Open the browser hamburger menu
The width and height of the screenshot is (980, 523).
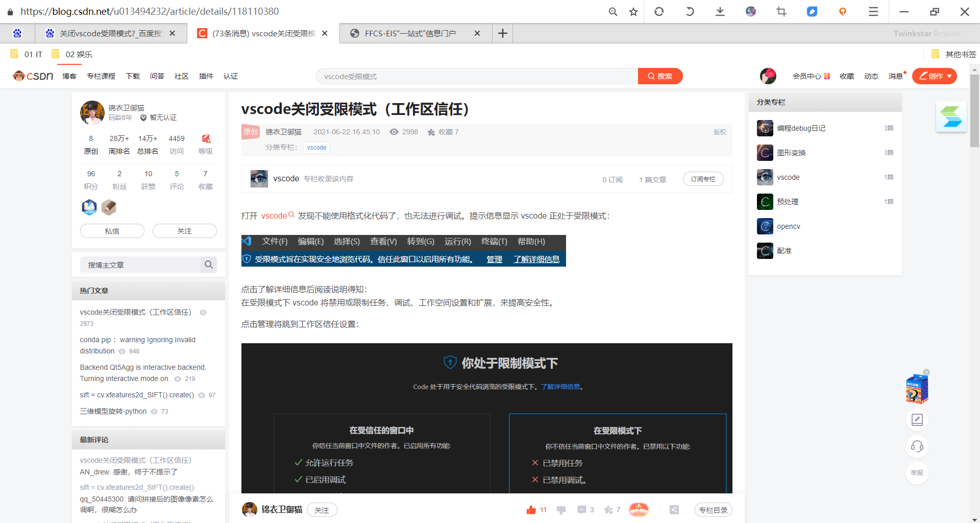click(x=873, y=11)
